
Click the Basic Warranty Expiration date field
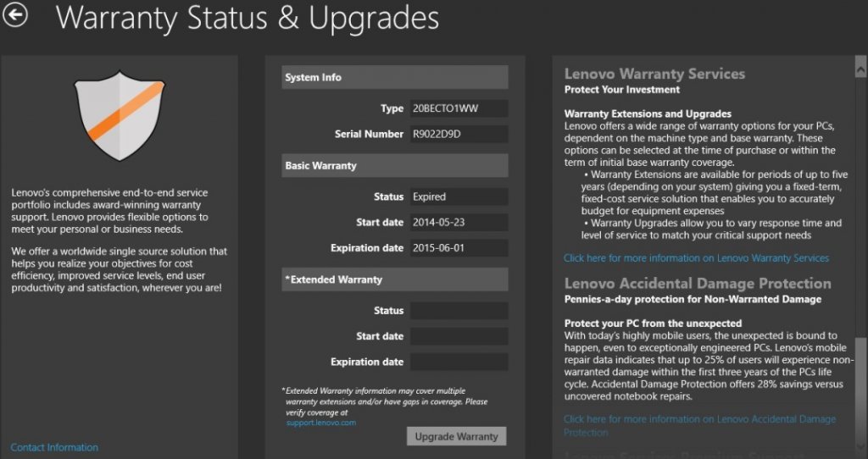(x=459, y=248)
